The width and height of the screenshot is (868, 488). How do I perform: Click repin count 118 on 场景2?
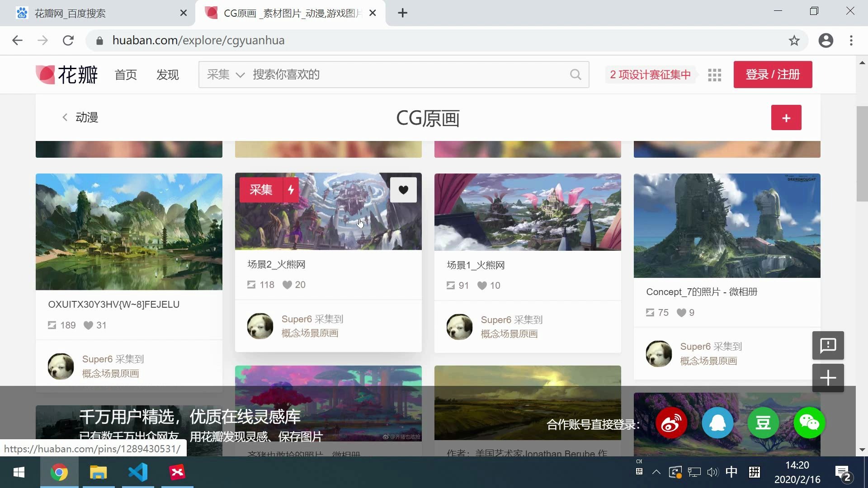coord(261,285)
